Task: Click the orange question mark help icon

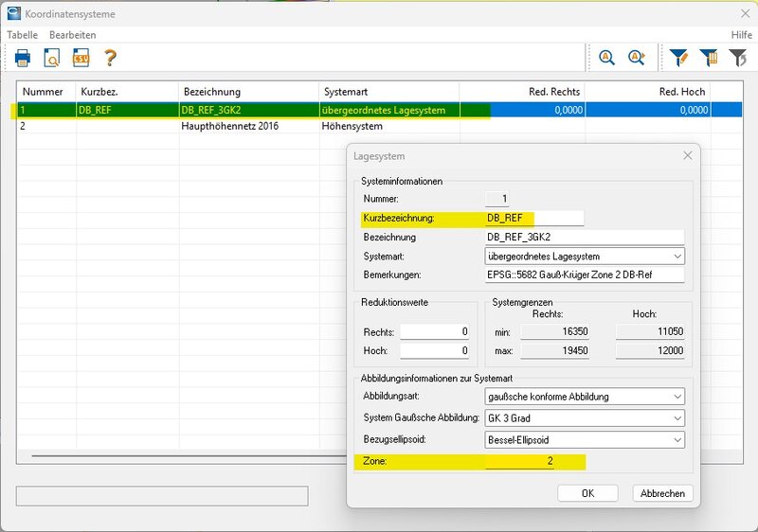Action: click(x=110, y=59)
